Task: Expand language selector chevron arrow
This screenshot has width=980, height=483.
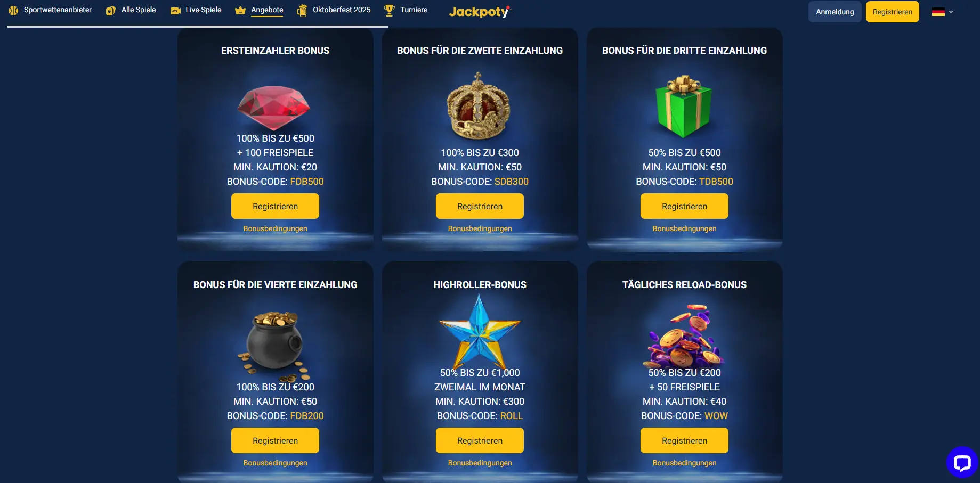Action: [x=951, y=12]
